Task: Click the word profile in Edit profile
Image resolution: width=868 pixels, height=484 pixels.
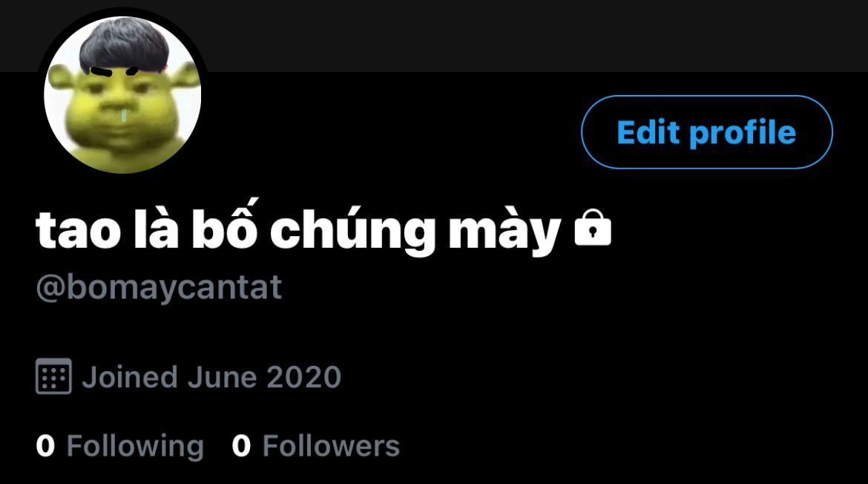Action: 743,134
